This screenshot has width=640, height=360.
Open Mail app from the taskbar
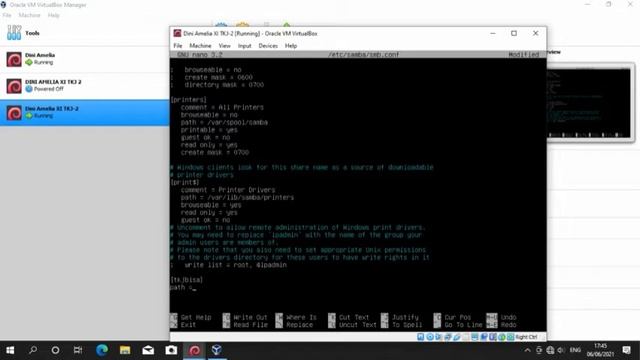point(148,350)
